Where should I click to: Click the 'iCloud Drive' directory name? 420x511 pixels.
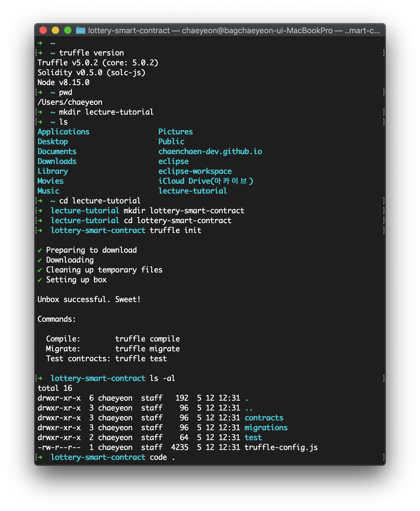206,181
